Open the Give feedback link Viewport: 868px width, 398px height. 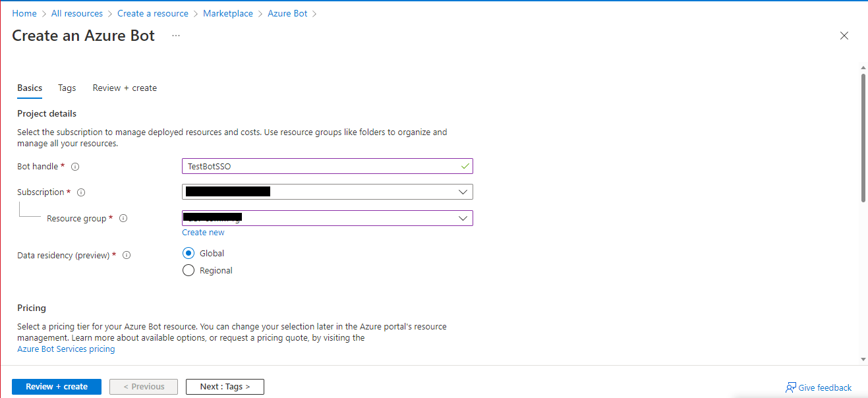(x=825, y=387)
